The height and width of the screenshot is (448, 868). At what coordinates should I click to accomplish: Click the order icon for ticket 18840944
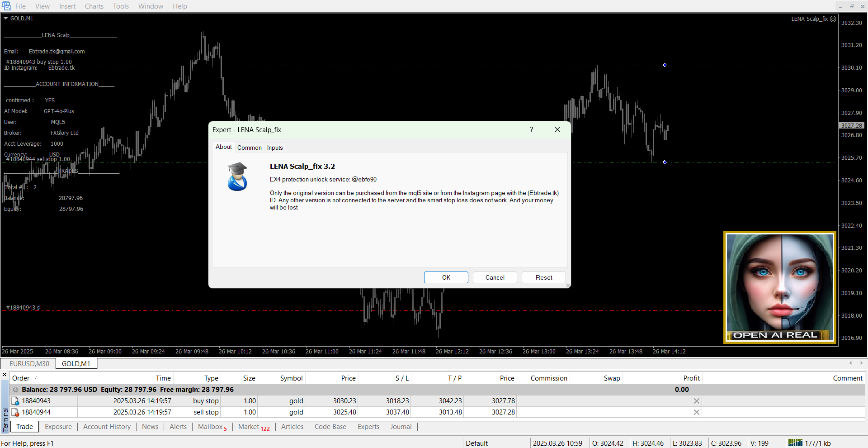click(x=15, y=412)
